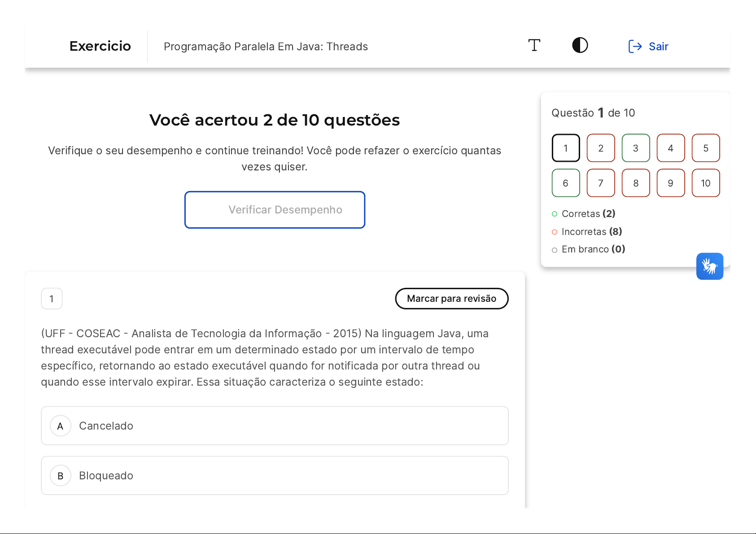Select answer option A Cancelado
Image resolution: width=756 pixels, height=534 pixels.
point(275,426)
